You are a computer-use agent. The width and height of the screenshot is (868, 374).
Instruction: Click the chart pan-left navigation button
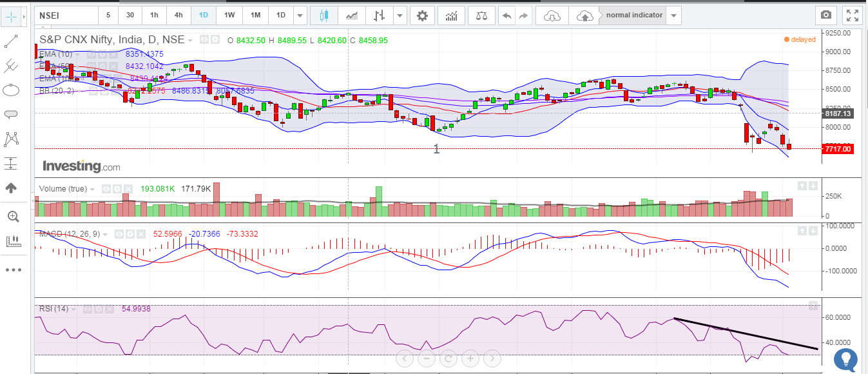[404, 358]
